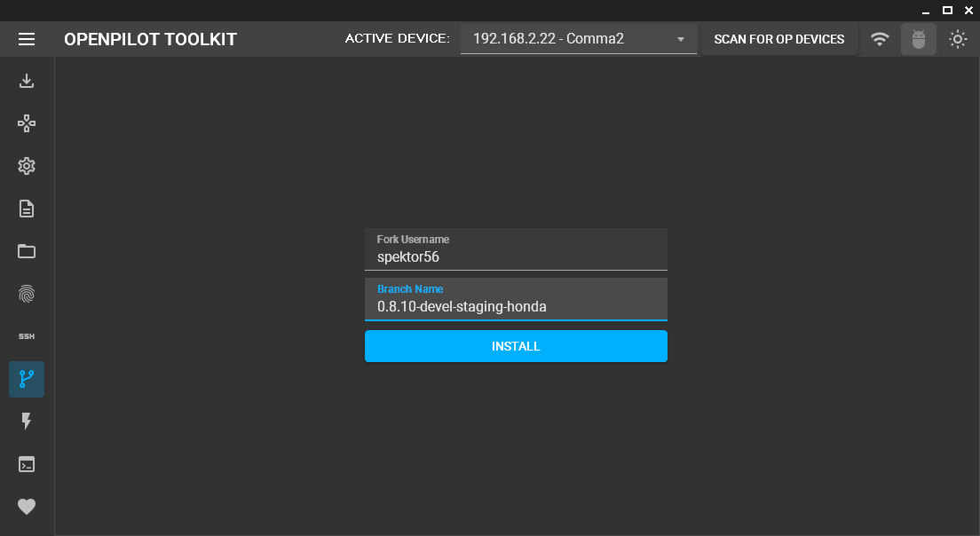Image resolution: width=980 pixels, height=536 pixels.
Task: Open the remote control gamepad icon
Action: tap(27, 123)
